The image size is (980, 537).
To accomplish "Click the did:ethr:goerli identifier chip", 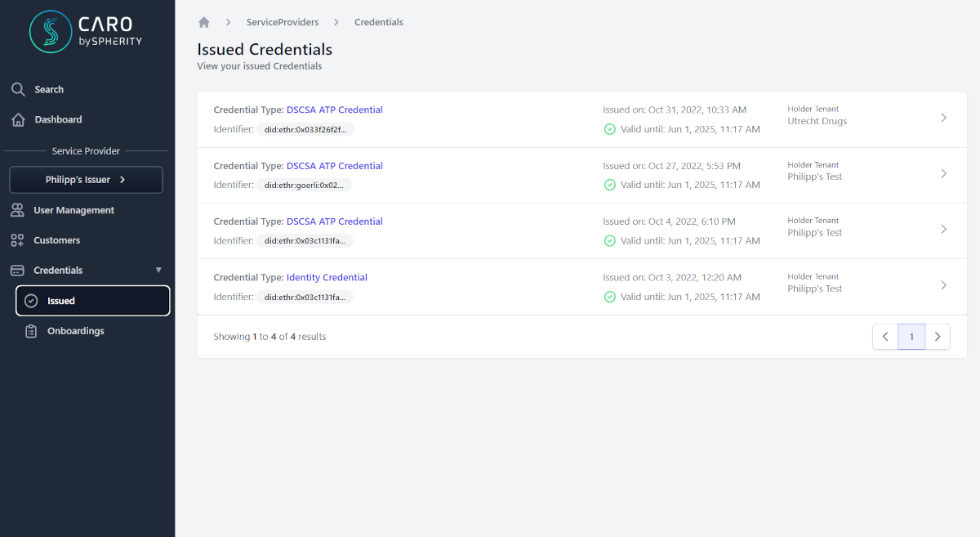I will [x=304, y=185].
